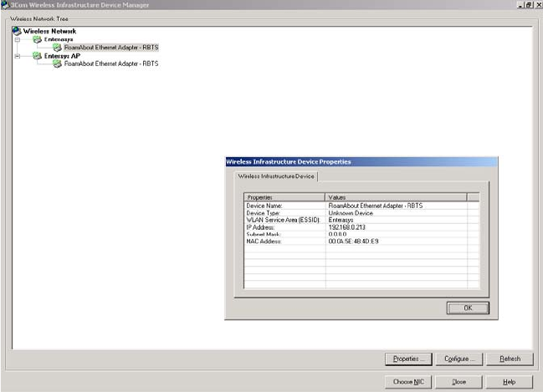Click the device name value in dialog
The image size is (543, 392).
(376, 206)
